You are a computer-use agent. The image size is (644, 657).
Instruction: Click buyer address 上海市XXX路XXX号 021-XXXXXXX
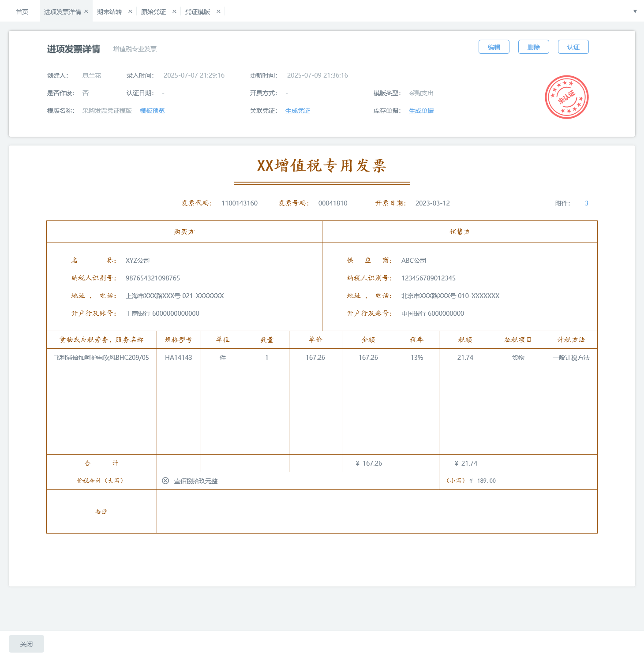pos(175,296)
